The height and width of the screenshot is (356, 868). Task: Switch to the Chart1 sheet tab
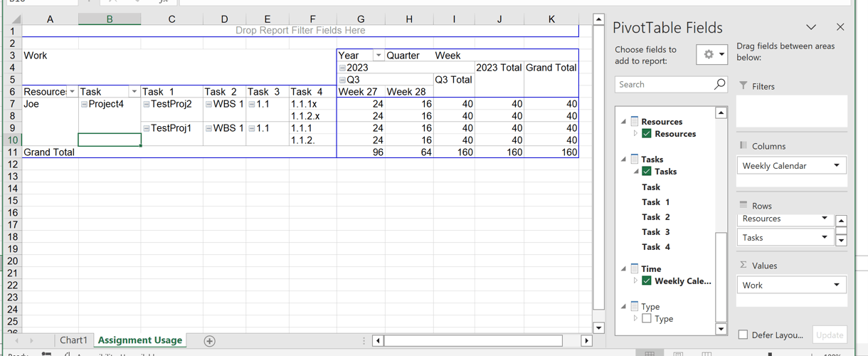[73, 340]
